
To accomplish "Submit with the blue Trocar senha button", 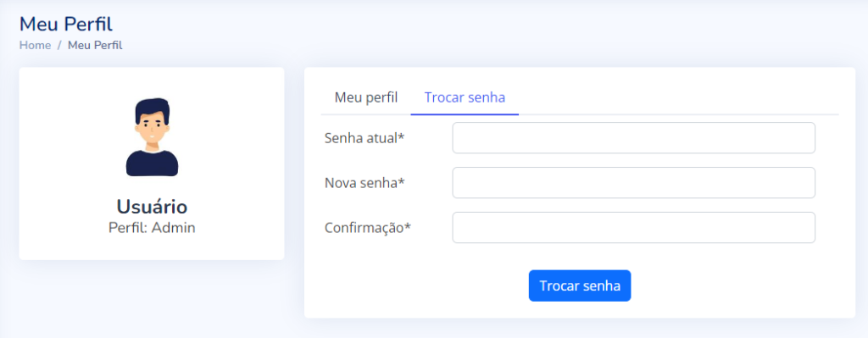I will pos(580,286).
